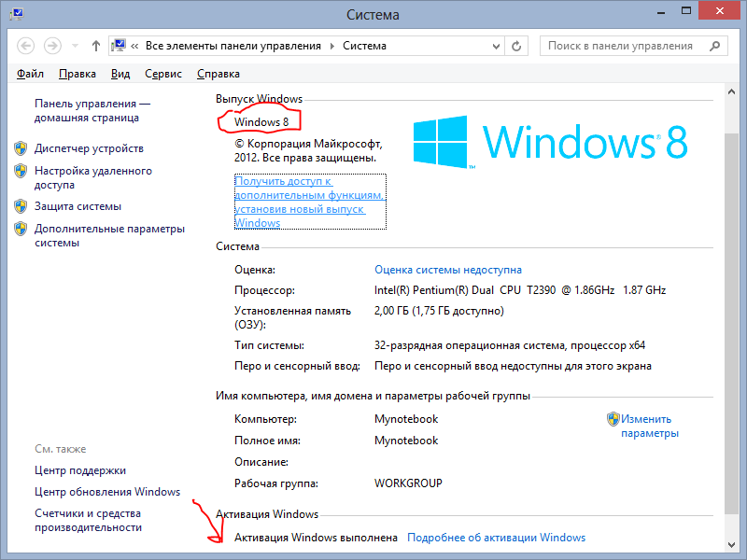The height and width of the screenshot is (560, 747).
Task: Click the vertical scrollbar thumb
Action: (731, 324)
